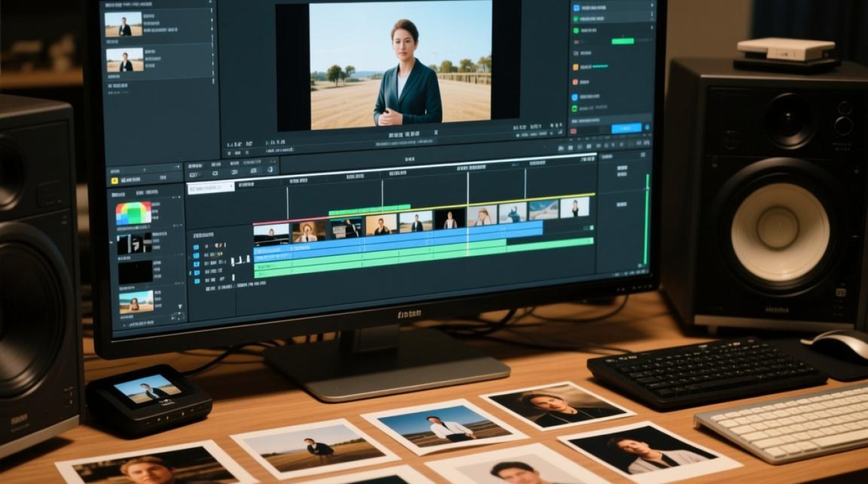The image size is (868, 484).
Task: Click the topmost blue icon in right panel
Action: 576,8
